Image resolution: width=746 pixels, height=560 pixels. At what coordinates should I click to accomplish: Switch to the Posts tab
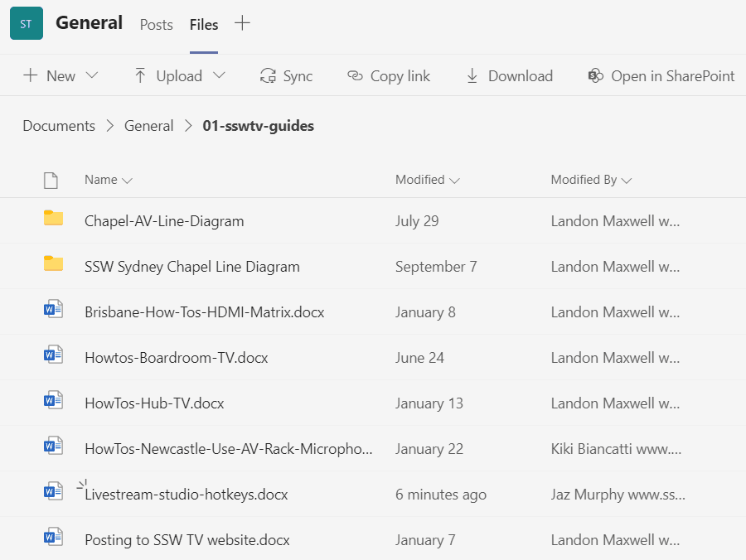coord(156,25)
